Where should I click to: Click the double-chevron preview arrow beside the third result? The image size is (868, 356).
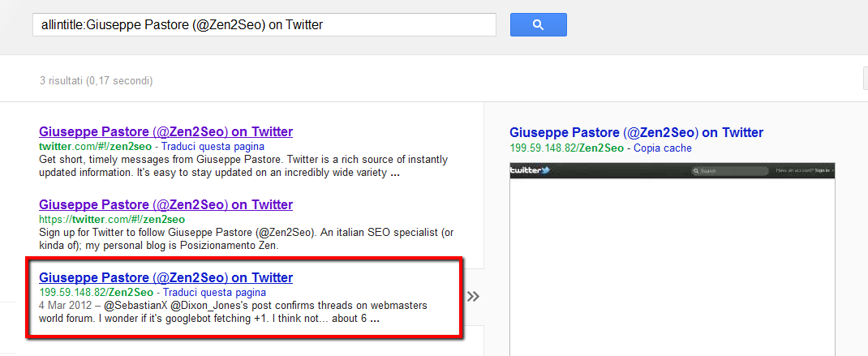(474, 296)
